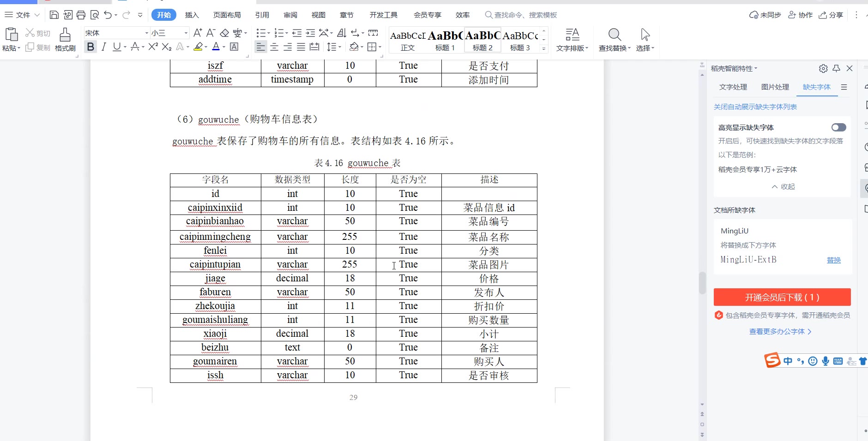Viewport: 868px width, 441px height.
Task: Open the side panel settings gear
Action: (823, 68)
